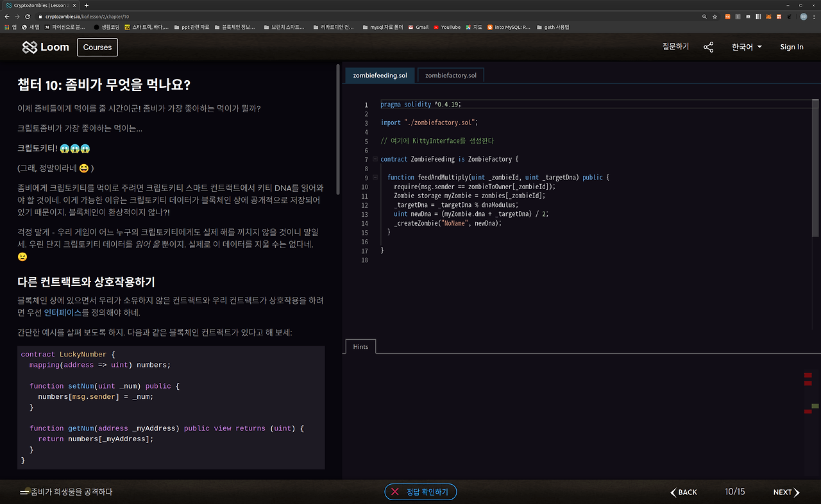Open the Gmail bookmark
Image resolution: width=821 pixels, height=504 pixels.
click(418, 27)
